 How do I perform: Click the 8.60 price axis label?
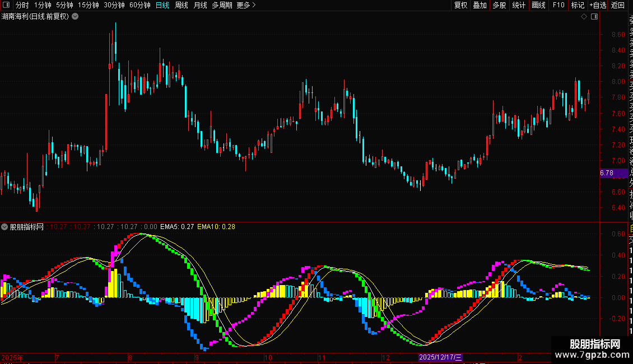[x=618, y=35]
